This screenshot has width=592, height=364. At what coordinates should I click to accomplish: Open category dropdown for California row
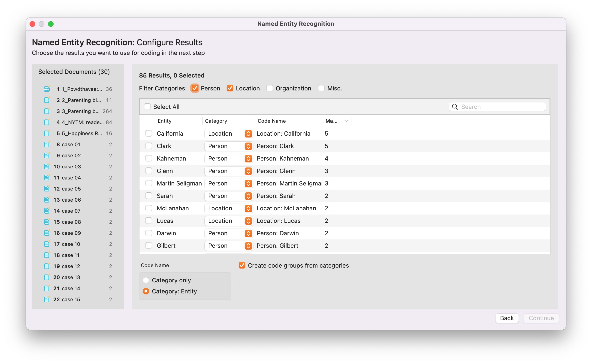pos(248,134)
